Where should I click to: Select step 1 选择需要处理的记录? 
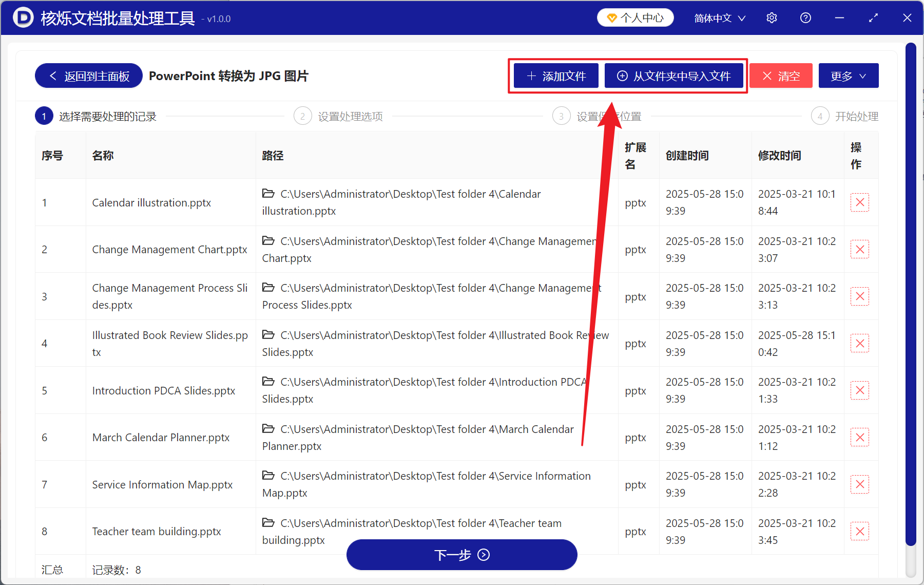(x=96, y=117)
